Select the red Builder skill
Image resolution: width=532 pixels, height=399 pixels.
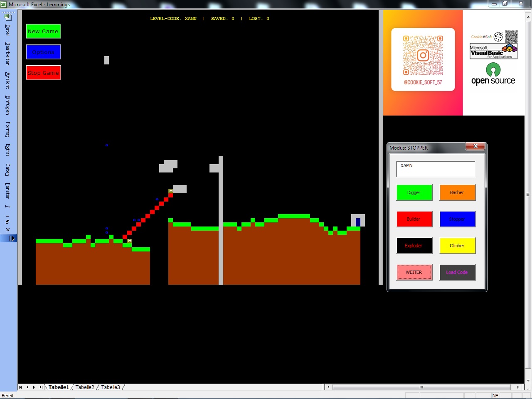click(414, 219)
